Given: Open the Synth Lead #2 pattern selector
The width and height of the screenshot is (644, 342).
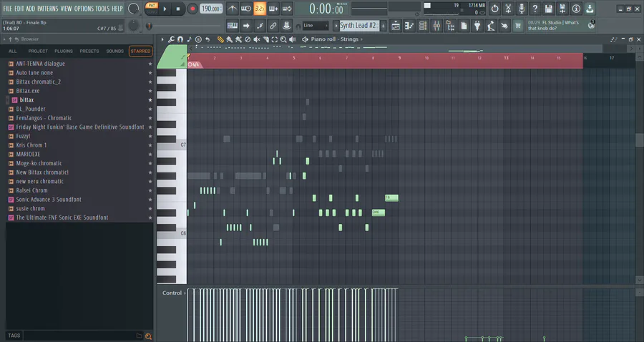Looking at the screenshot, I should tap(358, 26).
